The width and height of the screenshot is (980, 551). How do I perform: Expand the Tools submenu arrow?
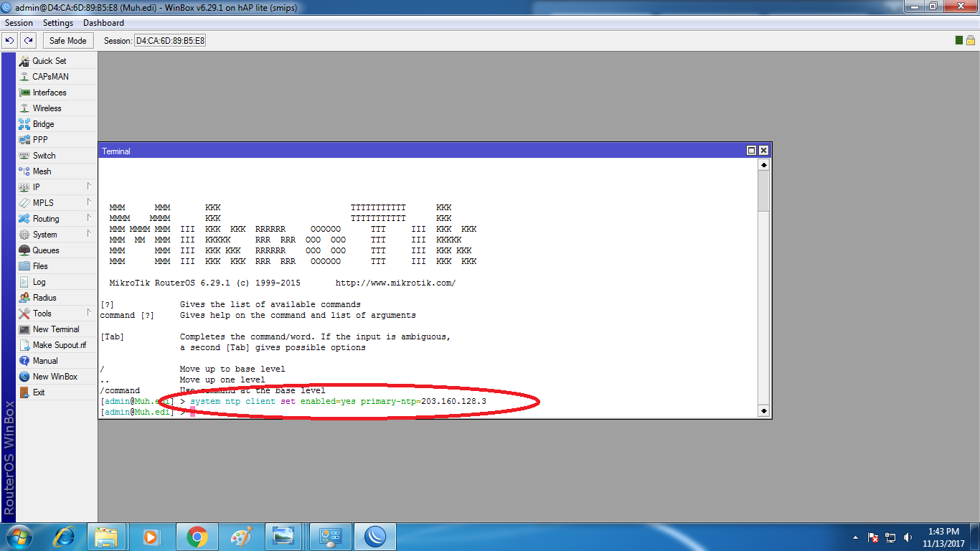(x=89, y=313)
